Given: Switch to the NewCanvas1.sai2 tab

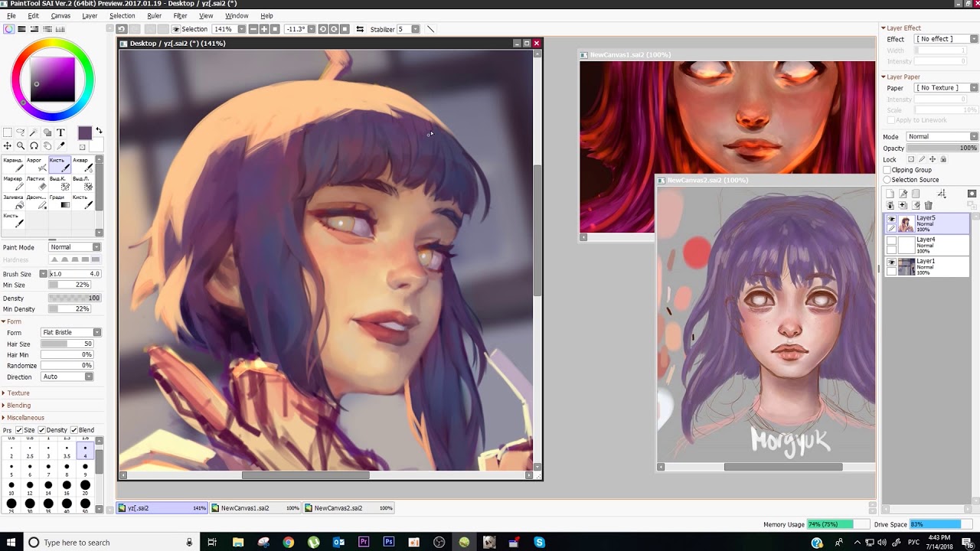Looking at the screenshot, I should (256, 508).
